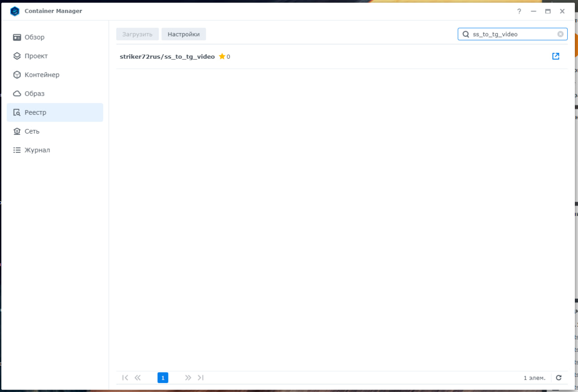Minimize the Container Manager window
The width and height of the screenshot is (578, 392).
coord(534,11)
